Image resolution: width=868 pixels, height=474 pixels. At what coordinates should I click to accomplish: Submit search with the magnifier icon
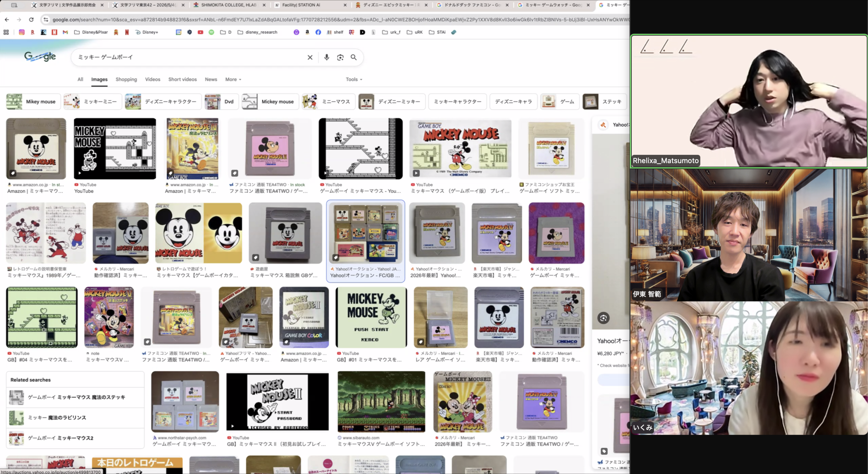click(354, 57)
